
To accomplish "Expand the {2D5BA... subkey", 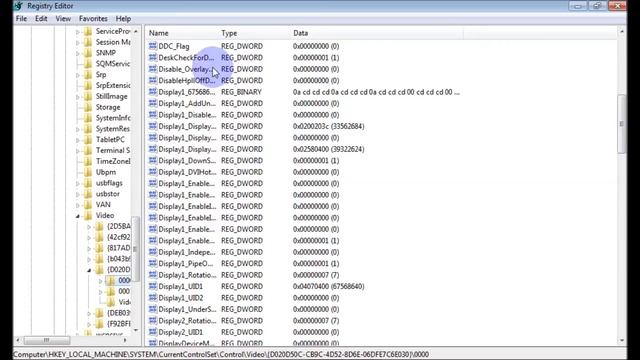I will pyautogui.click(x=89, y=227).
